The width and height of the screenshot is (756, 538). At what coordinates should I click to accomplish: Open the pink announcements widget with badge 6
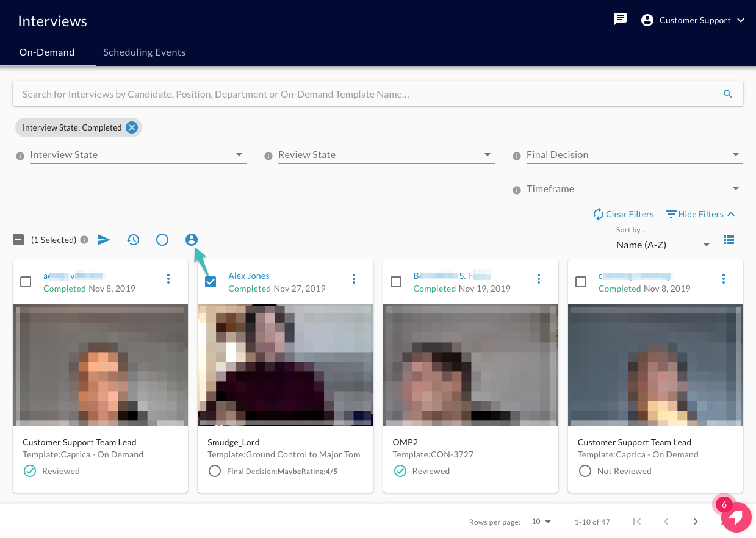click(735, 517)
